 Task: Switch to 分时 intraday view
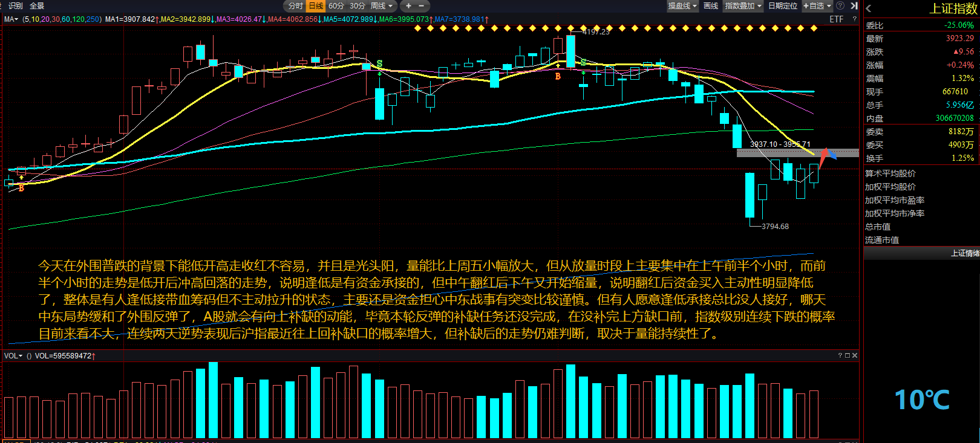point(295,6)
